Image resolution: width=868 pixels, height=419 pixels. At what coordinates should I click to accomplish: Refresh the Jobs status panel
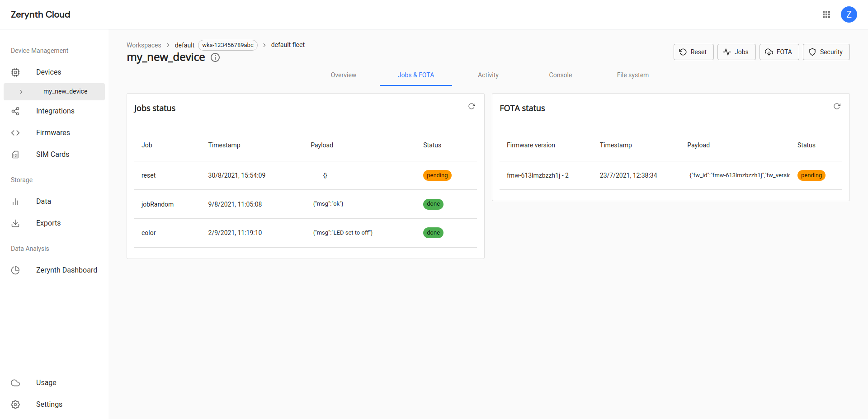[472, 106]
